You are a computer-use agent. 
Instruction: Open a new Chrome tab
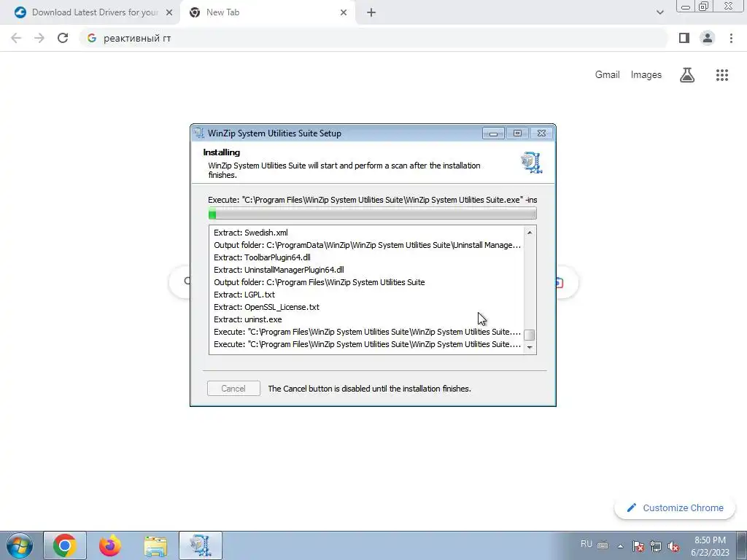(x=371, y=13)
